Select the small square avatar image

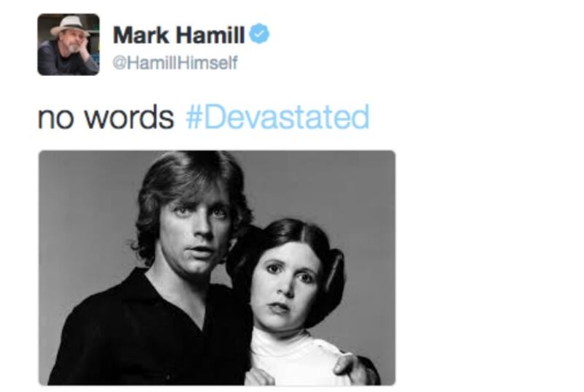click(68, 45)
